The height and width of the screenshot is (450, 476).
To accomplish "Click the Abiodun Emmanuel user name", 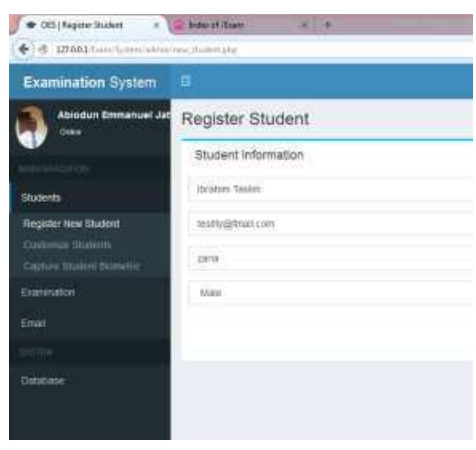I will pyautogui.click(x=114, y=115).
